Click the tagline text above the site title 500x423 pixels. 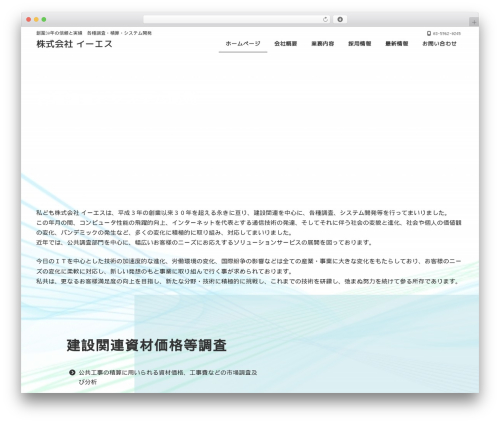click(94, 33)
